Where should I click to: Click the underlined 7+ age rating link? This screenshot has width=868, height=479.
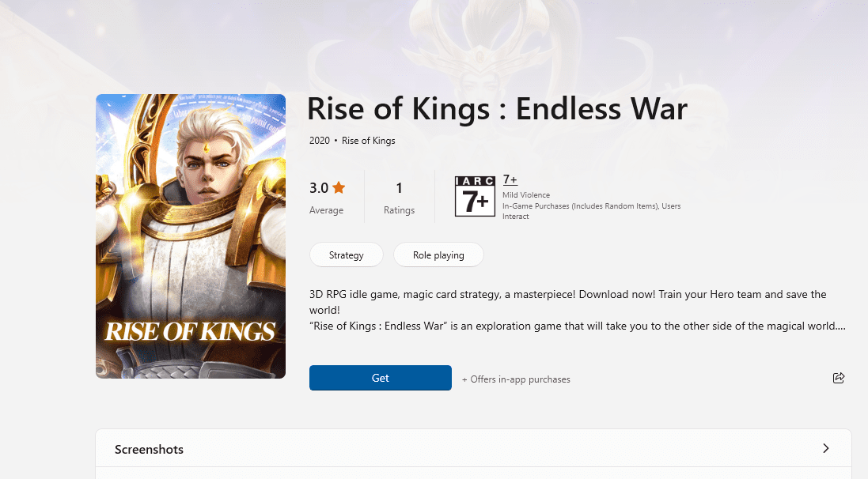tap(510, 179)
